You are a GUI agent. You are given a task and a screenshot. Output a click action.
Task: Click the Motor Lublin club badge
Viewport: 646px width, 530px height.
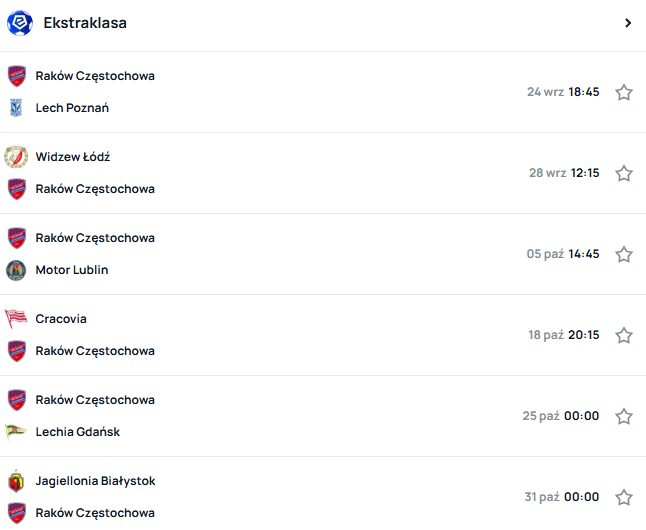click(16, 270)
